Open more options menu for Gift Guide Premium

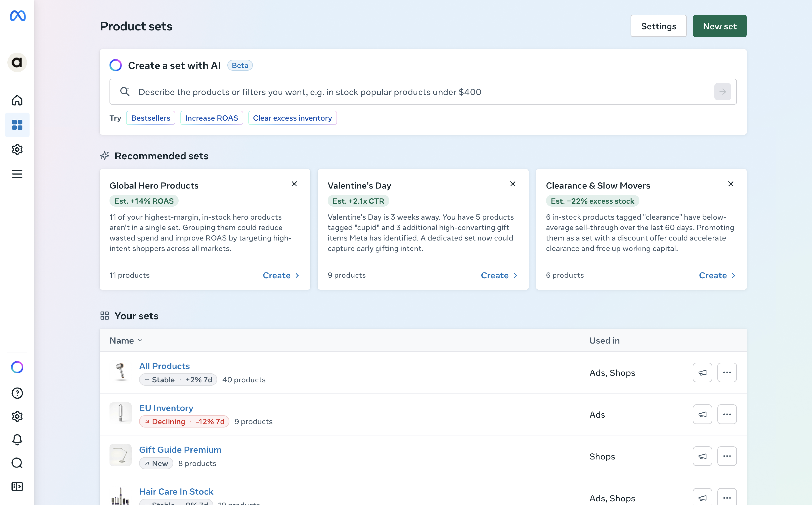[x=727, y=456]
